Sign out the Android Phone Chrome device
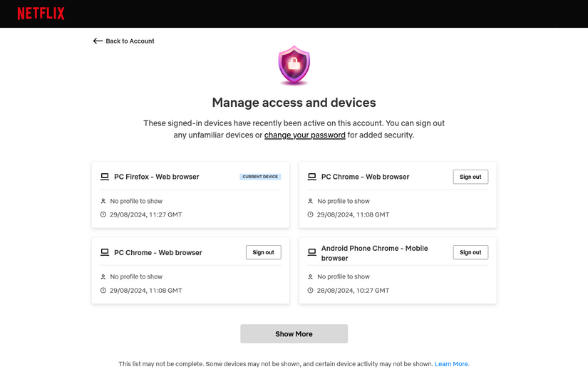Viewport: 588px width, 379px height. click(470, 252)
